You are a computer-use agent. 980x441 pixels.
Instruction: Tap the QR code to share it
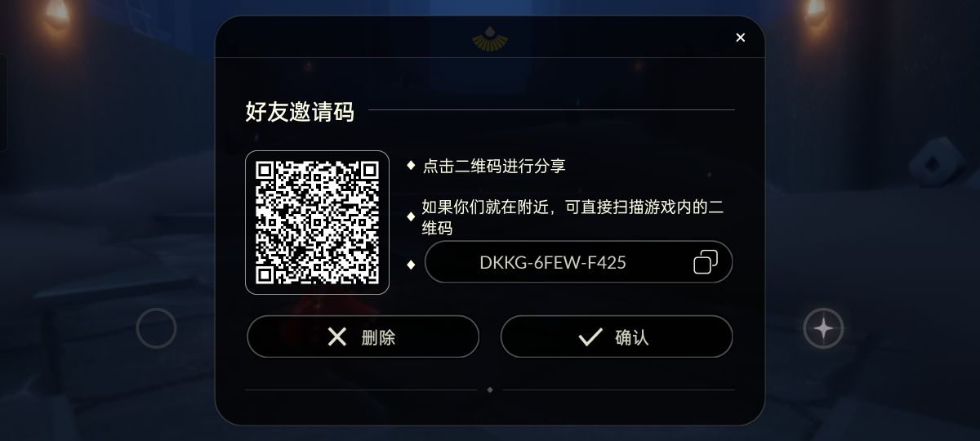[317, 222]
